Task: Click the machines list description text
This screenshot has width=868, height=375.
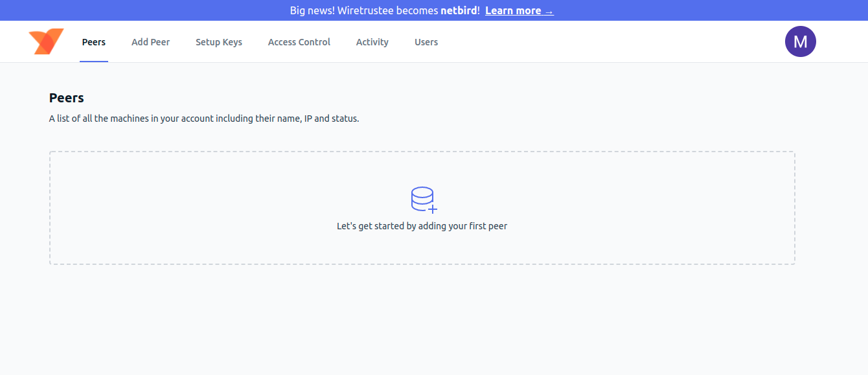Action: (204, 119)
